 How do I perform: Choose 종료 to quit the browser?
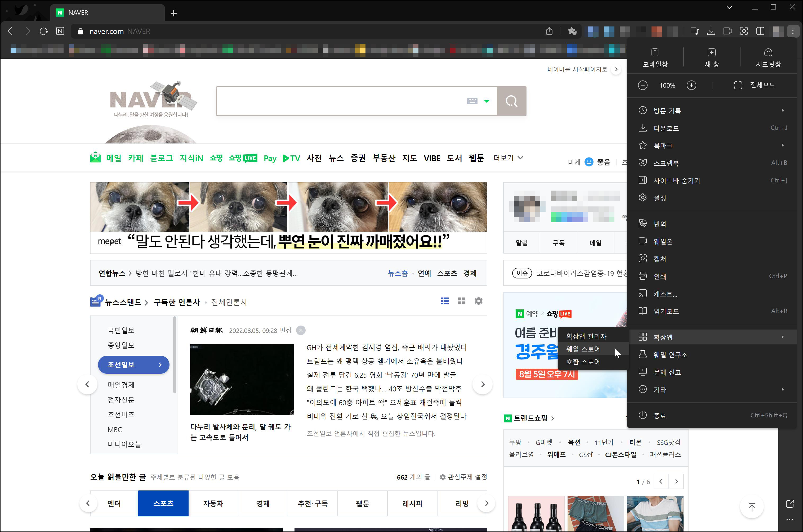pos(712,416)
